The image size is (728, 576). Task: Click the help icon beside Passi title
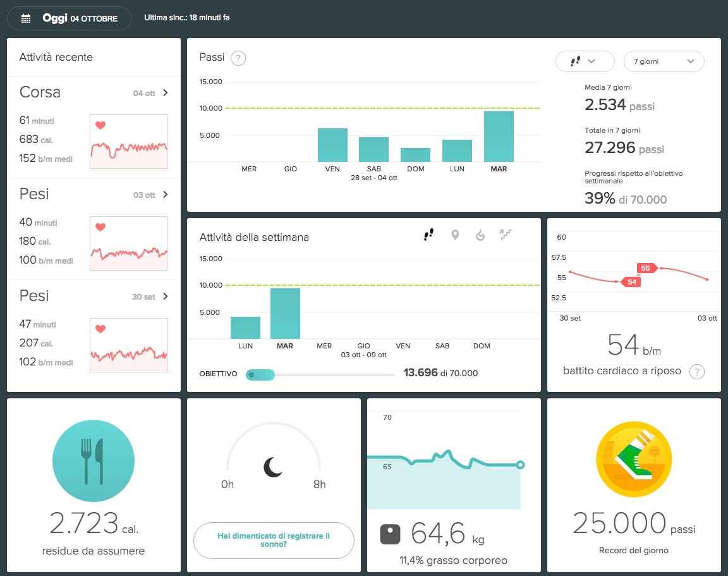(x=238, y=58)
